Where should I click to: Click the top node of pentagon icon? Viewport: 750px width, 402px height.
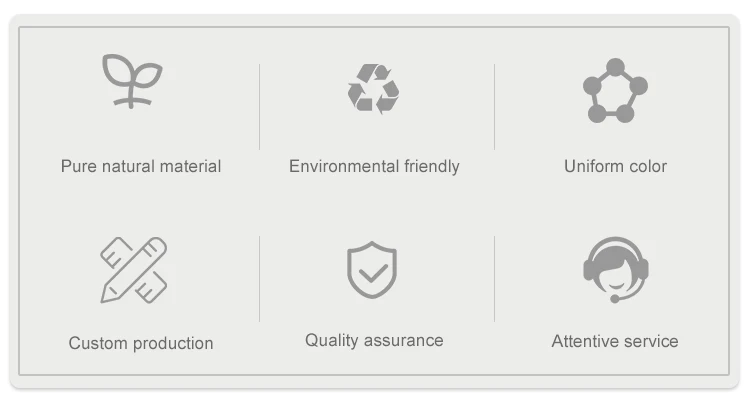coord(615,67)
